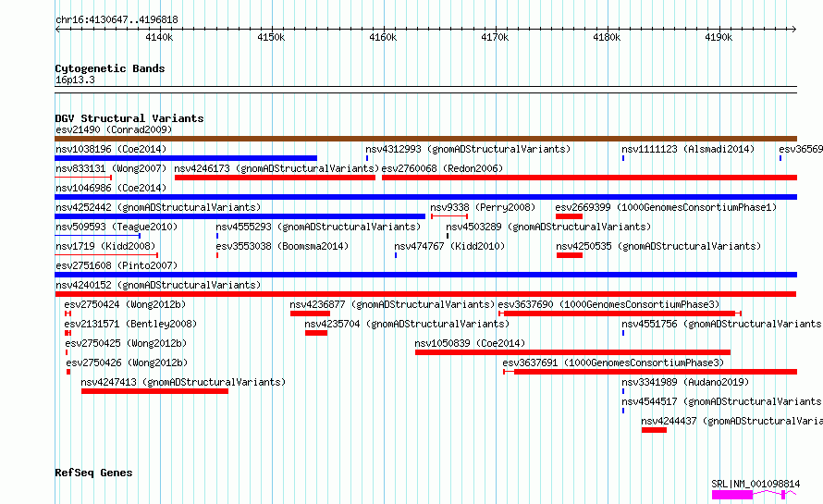Image resolution: width=823 pixels, height=504 pixels.
Task: Click the nsv4246173 red variant bar
Action: click(275, 178)
